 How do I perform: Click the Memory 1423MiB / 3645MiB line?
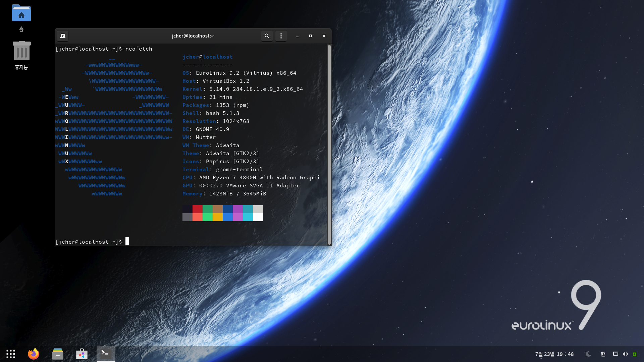tap(224, 194)
